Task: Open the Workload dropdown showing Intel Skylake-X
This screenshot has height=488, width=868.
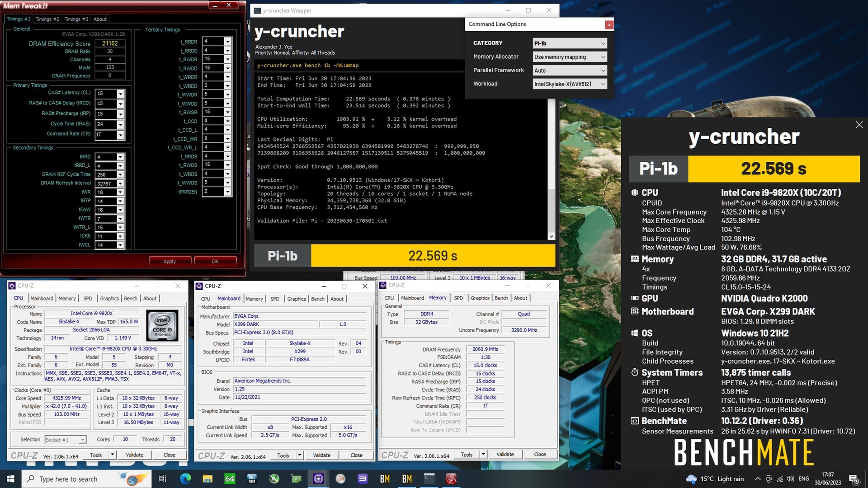Action: coord(570,84)
